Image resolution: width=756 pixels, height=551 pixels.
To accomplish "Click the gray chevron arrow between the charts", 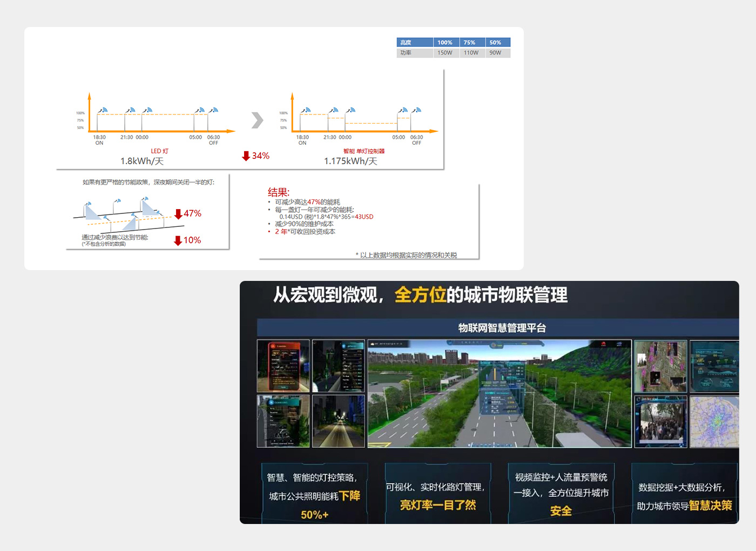I will coord(258,120).
